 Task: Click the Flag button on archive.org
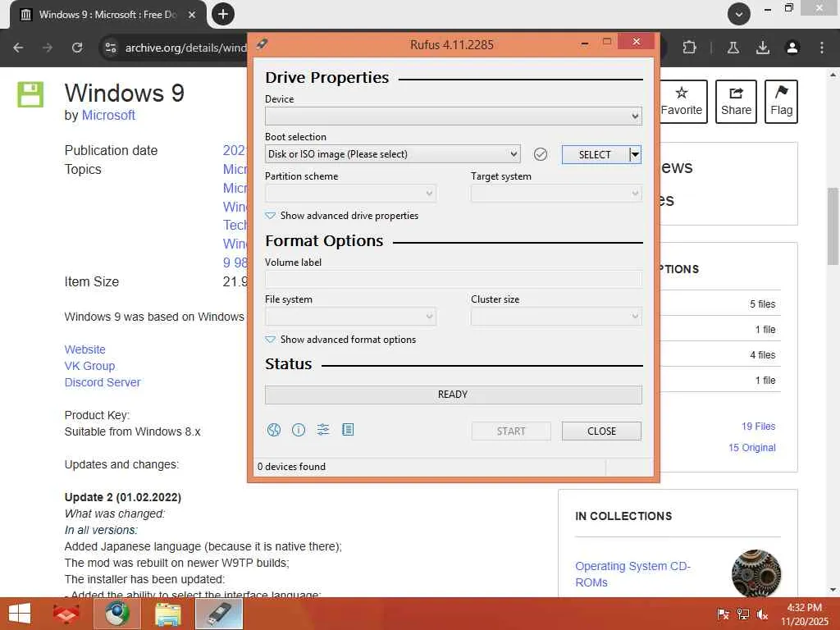coord(781,102)
